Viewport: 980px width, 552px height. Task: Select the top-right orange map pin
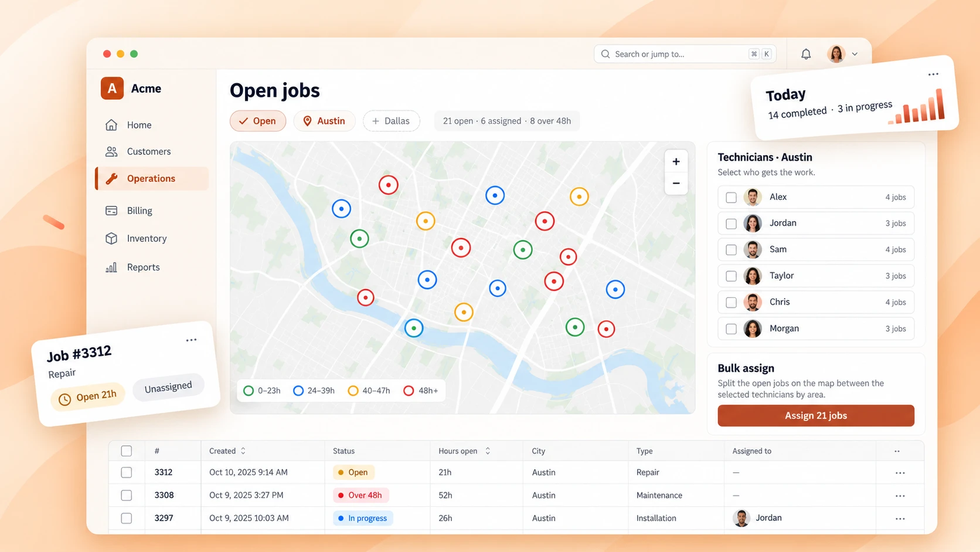pyautogui.click(x=579, y=197)
